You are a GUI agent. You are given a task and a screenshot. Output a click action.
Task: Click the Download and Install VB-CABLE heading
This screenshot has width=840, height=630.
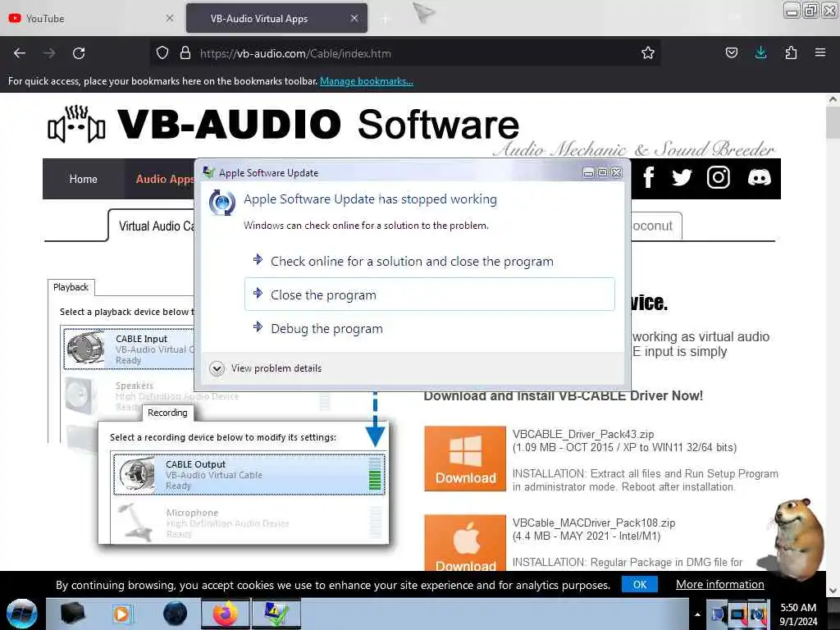(563, 396)
